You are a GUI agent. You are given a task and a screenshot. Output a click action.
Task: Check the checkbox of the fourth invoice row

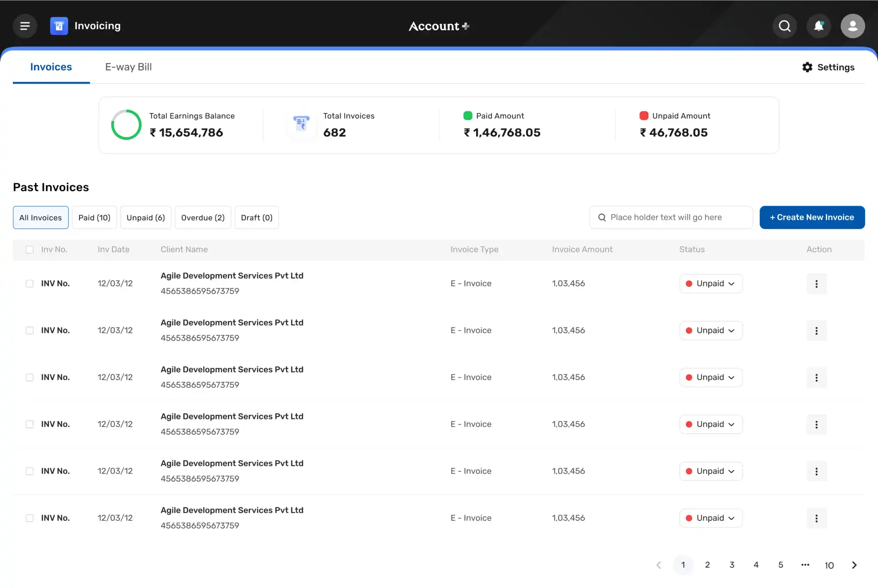30,424
